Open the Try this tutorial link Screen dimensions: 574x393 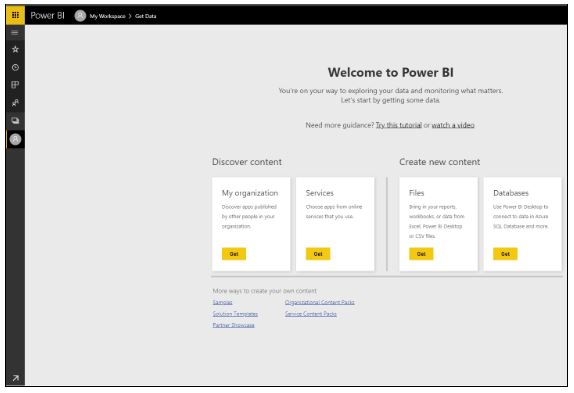399,125
